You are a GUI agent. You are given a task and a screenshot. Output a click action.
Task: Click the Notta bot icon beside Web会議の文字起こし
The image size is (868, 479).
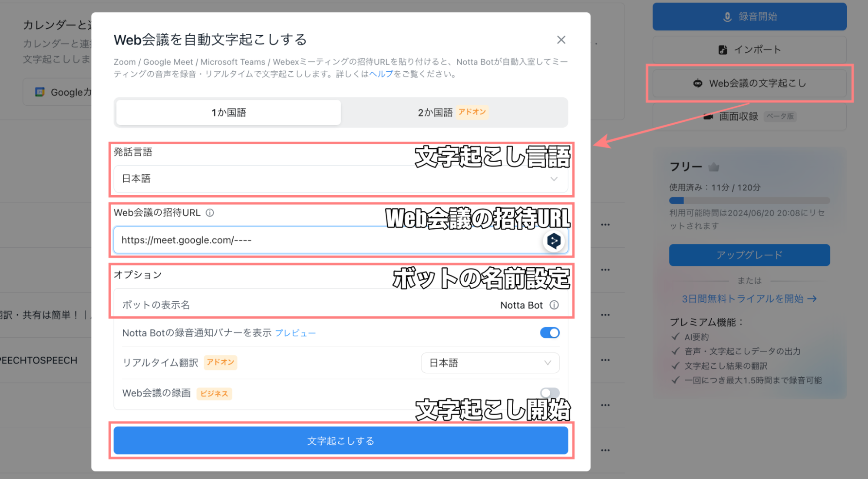(698, 83)
